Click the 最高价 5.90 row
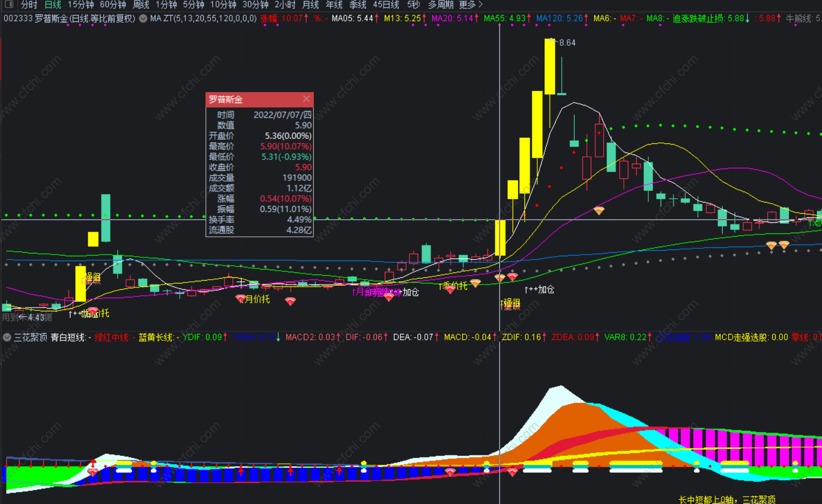This screenshot has width=822, height=504. (260, 146)
